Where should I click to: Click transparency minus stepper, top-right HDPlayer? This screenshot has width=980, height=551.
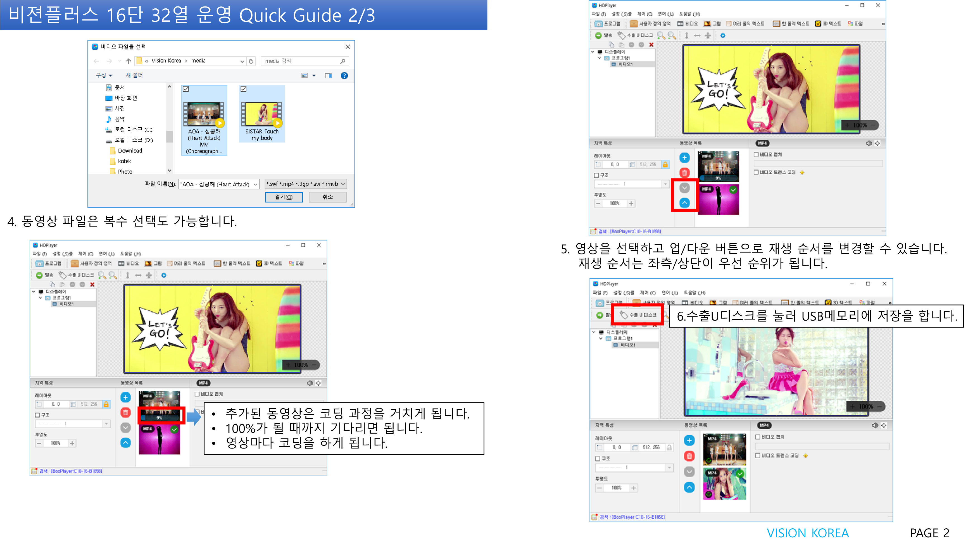[598, 203]
